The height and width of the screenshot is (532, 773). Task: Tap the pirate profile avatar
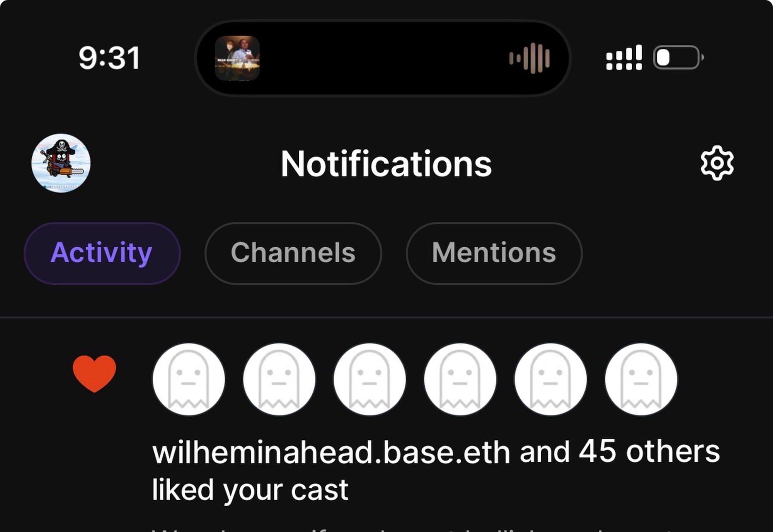[61, 163]
